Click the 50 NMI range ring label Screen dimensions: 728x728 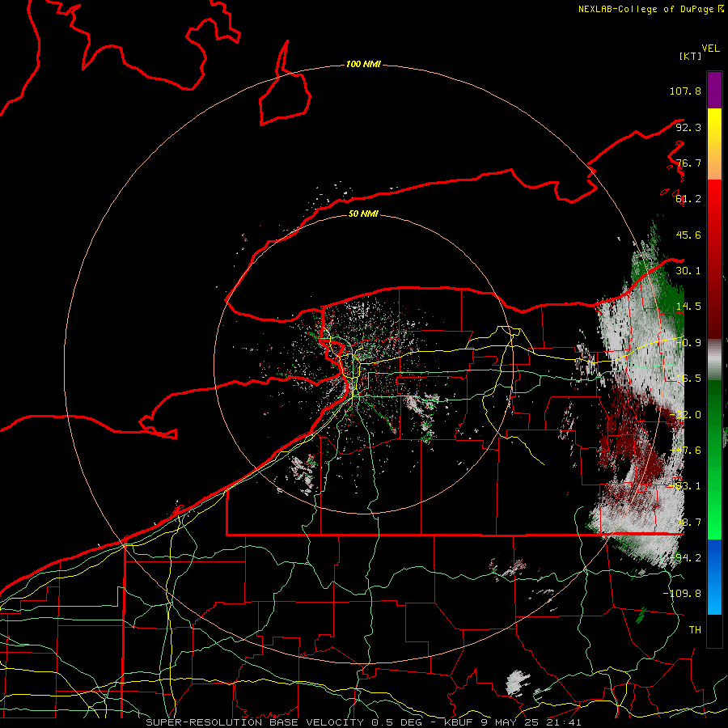coord(363,214)
